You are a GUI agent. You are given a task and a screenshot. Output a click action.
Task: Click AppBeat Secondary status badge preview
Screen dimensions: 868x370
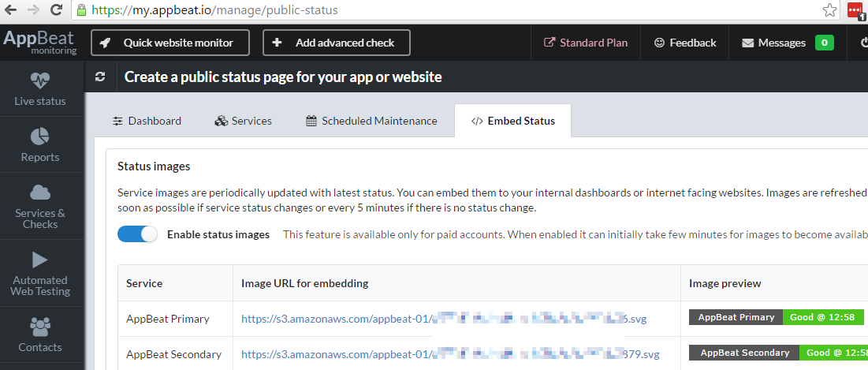(778, 353)
